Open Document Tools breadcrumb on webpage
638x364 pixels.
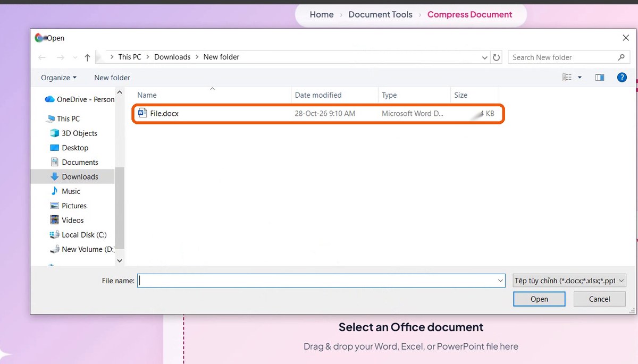point(380,15)
